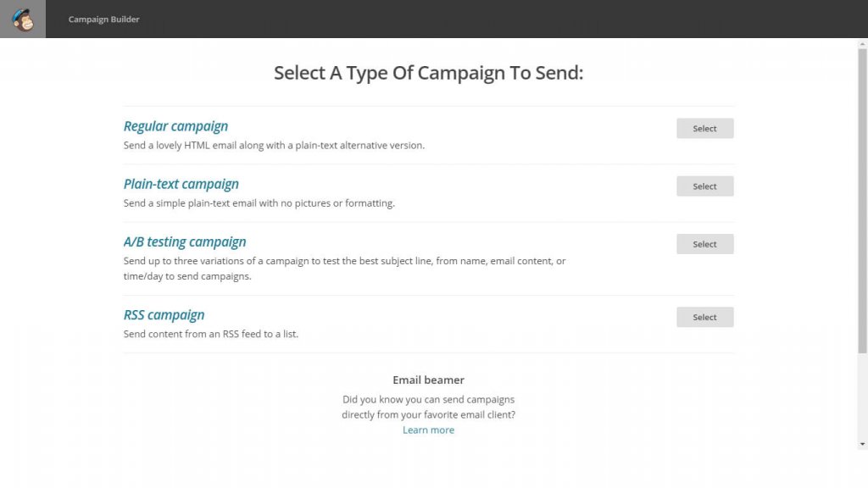Screen dimensions: 868x488
Task: Click Learn more under Email beamer
Action: (x=428, y=430)
